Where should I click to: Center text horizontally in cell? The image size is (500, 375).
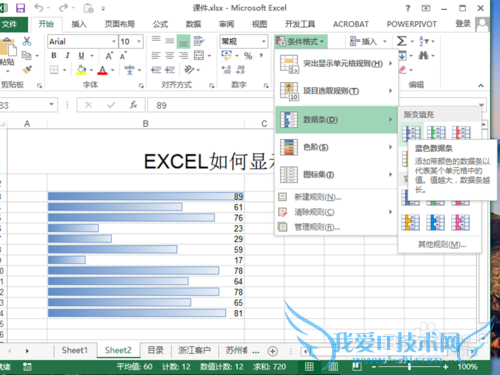170,56
